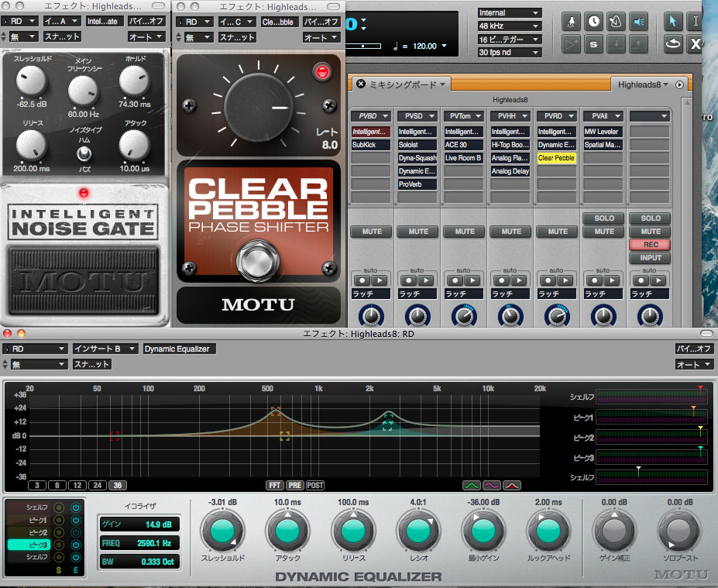The height and width of the screenshot is (588, 718).
Task: Click the PVAll automation record button
Action: (x=594, y=280)
